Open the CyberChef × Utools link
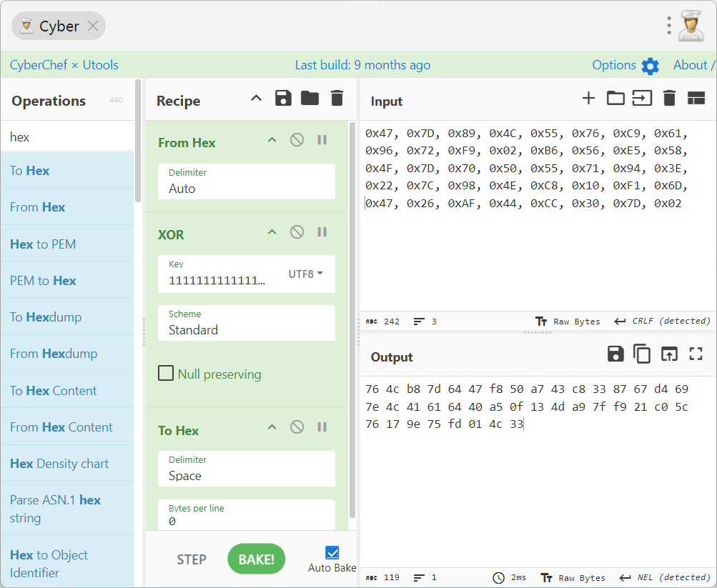Viewport: 717px width, 588px height. (x=64, y=65)
